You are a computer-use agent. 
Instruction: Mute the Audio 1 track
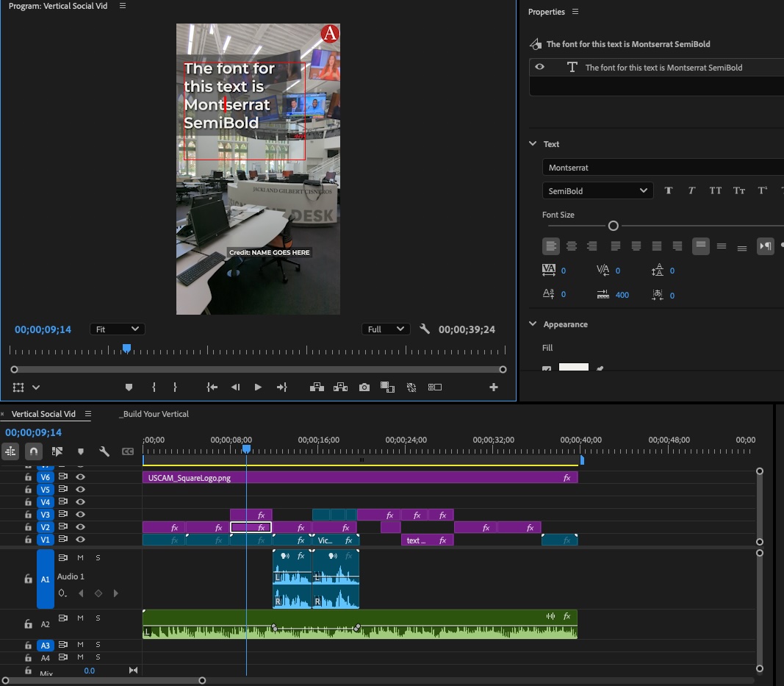pos(80,557)
